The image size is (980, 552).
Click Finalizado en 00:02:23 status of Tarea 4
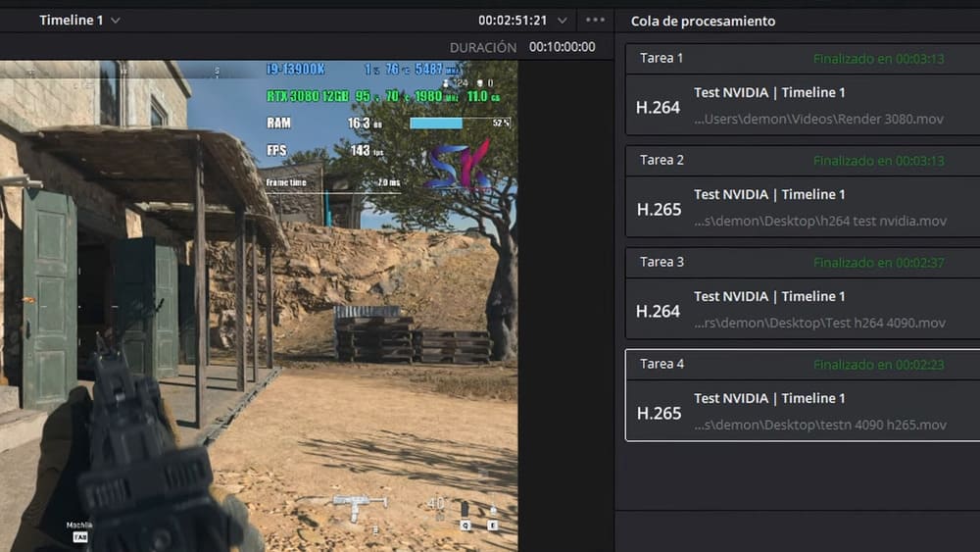tap(879, 365)
